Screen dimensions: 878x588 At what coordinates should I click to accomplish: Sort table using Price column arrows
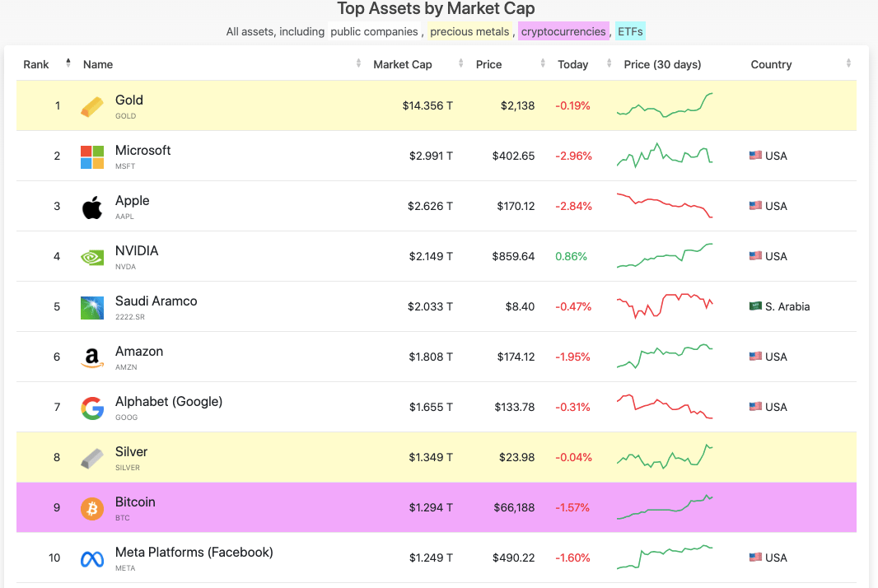click(543, 63)
